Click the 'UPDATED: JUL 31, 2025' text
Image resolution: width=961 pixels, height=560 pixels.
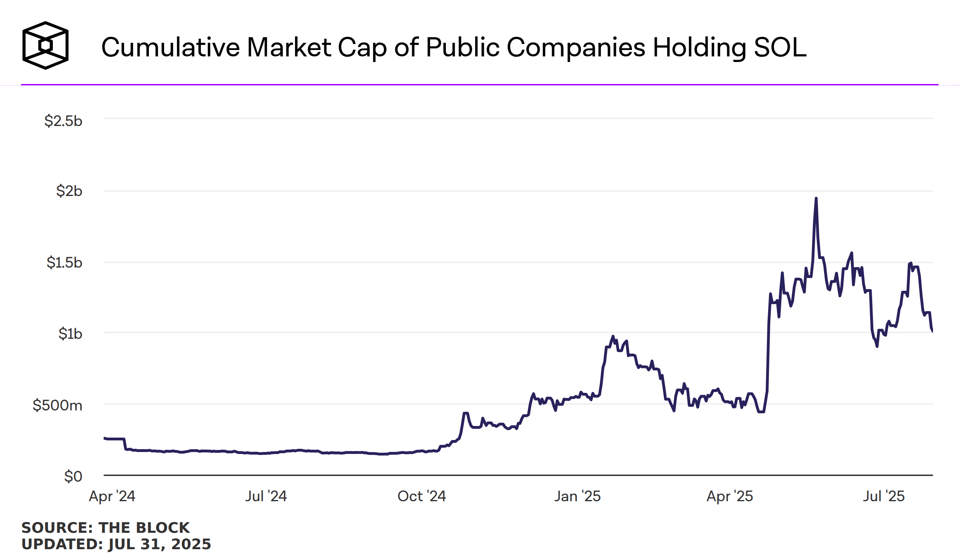pyautogui.click(x=116, y=544)
